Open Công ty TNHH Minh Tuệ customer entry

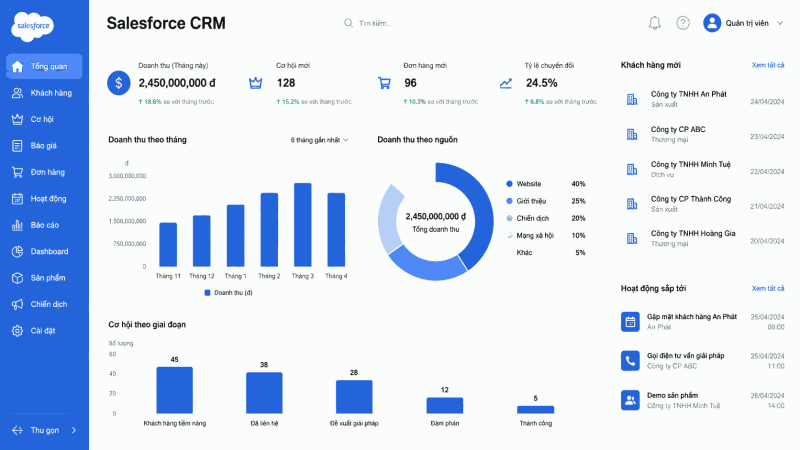click(x=703, y=169)
